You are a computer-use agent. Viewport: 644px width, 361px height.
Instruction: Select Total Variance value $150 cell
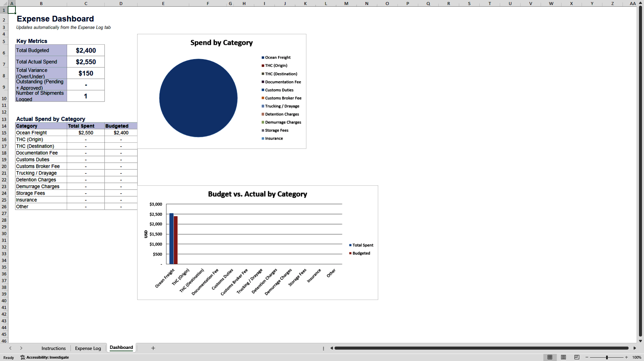[86, 73]
